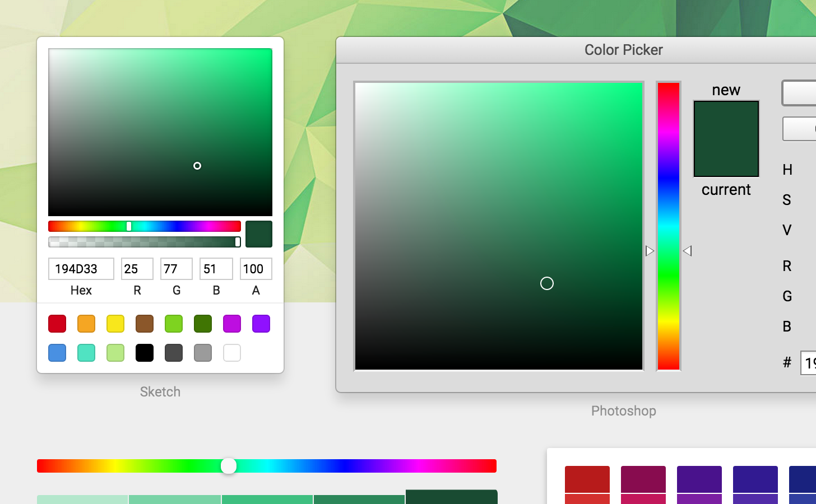Click the G value field showing 77
This screenshot has width=816, height=504.
(x=176, y=269)
